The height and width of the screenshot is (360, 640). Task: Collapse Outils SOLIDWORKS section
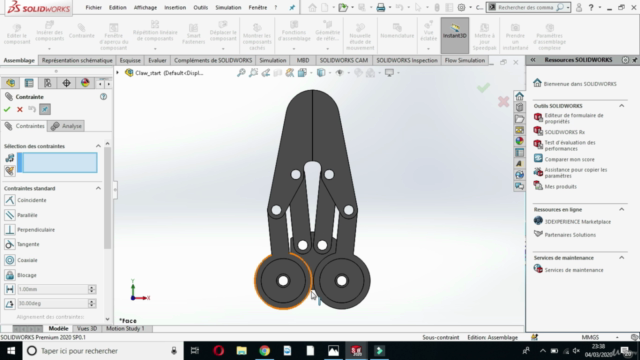coord(621,106)
